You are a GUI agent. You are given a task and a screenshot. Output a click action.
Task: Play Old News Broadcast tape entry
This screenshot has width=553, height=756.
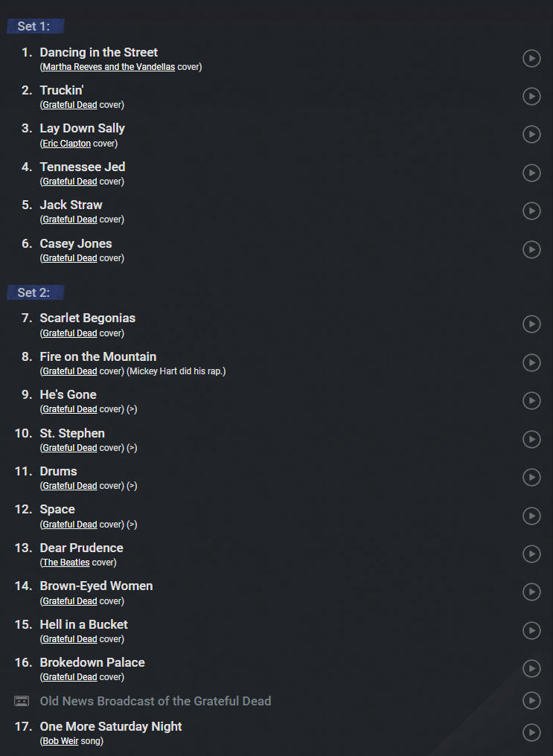[531, 701]
